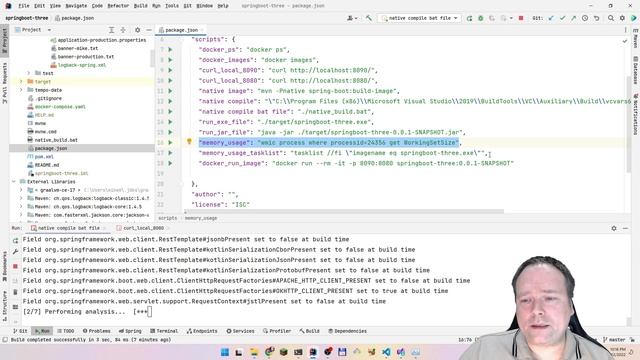The height and width of the screenshot is (360, 640).
Task: Expand the target folder
Action: tap(21, 82)
